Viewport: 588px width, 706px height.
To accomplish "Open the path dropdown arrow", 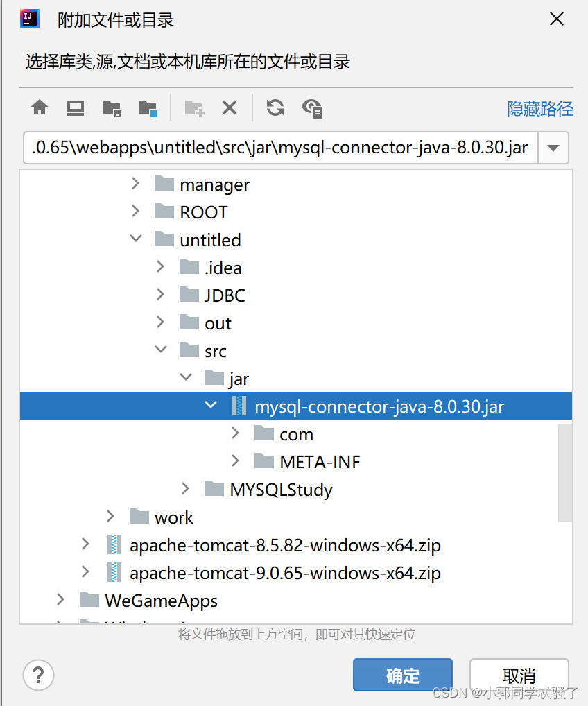I will 553,148.
